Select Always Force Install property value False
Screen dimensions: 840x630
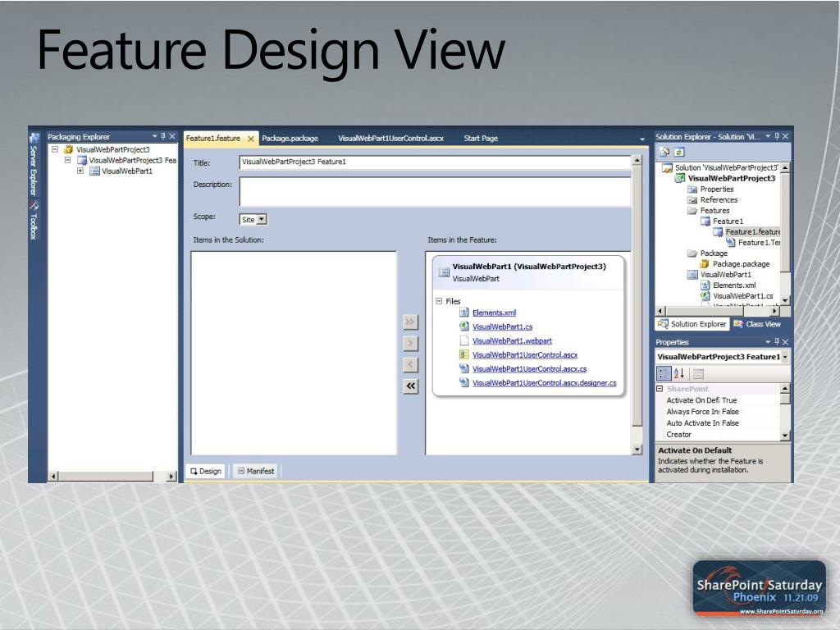coord(730,412)
